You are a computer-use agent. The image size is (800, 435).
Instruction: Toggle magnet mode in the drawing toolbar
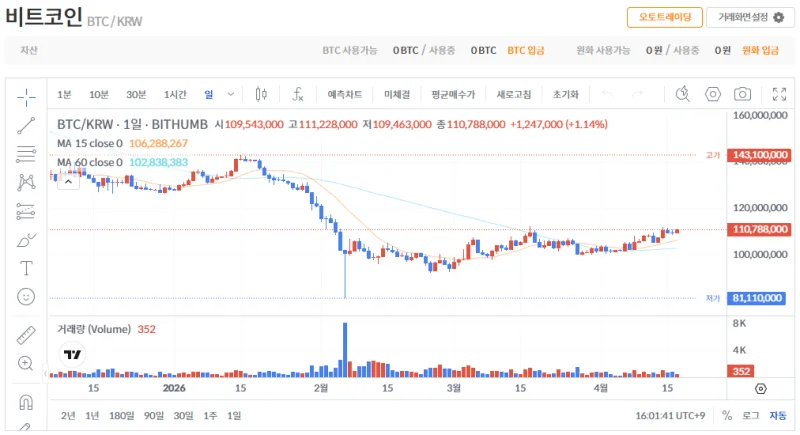pyautogui.click(x=26, y=402)
